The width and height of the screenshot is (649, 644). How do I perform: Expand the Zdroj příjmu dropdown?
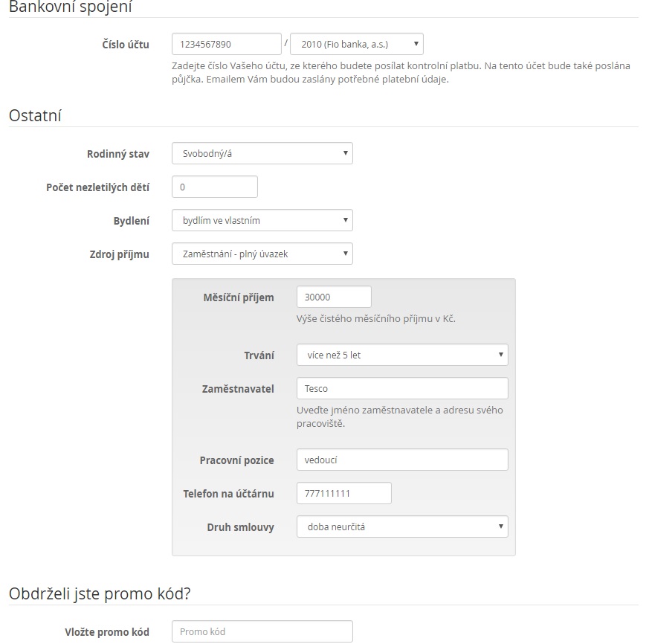pos(262,254)
